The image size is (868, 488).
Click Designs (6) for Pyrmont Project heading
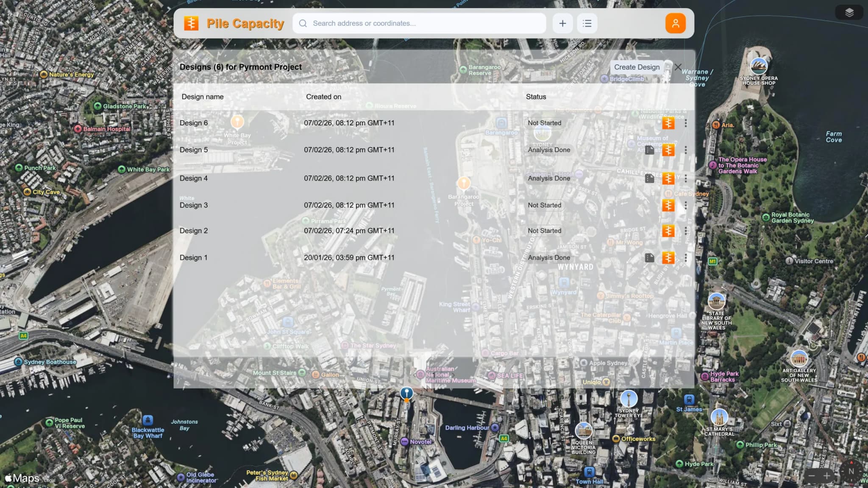[x=241, y=67]
